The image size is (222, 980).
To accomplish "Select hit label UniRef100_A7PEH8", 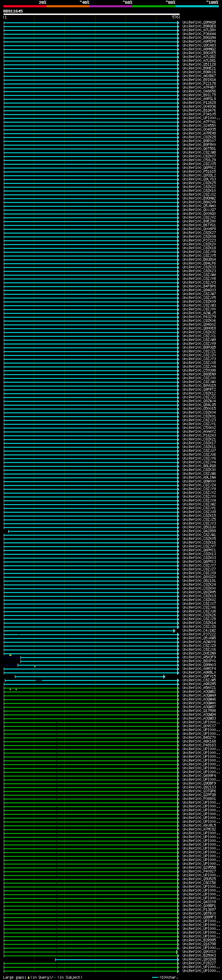I will (x=199, y=133).
